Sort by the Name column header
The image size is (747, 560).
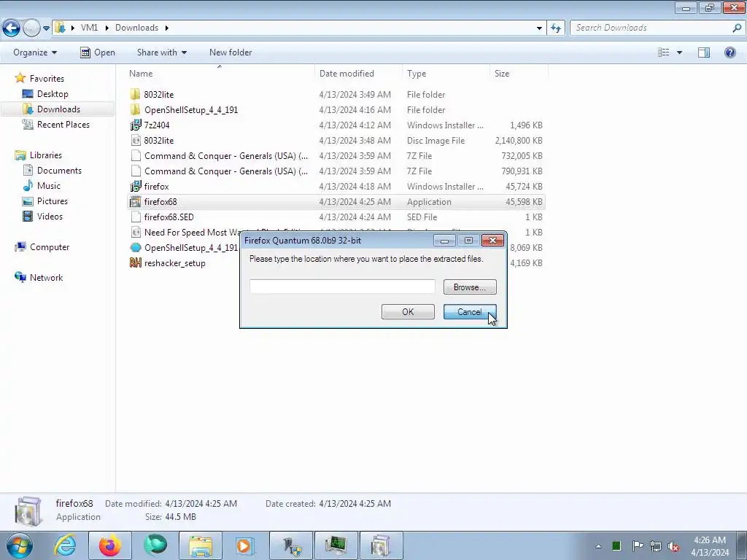pyautogui.click(x=141, y=74)
